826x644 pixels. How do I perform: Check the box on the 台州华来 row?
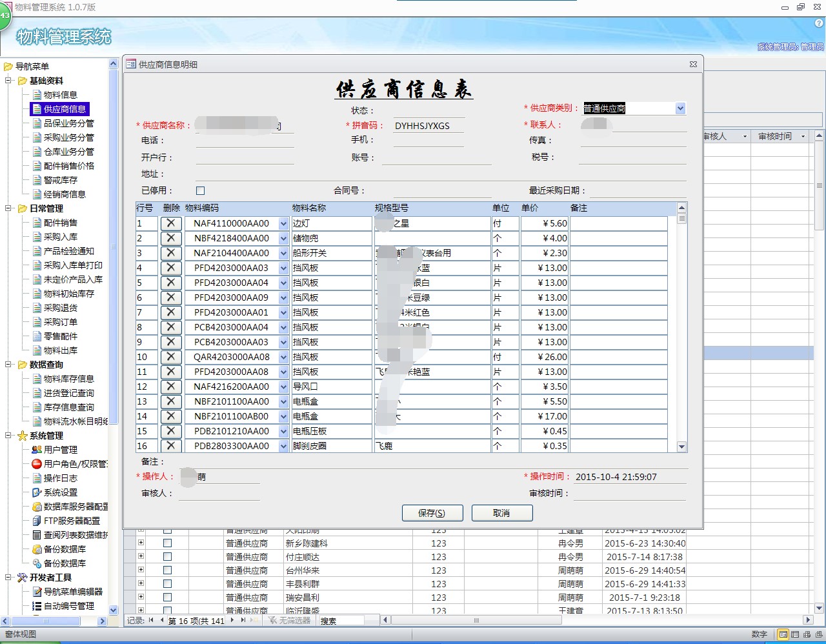(167, 570)
